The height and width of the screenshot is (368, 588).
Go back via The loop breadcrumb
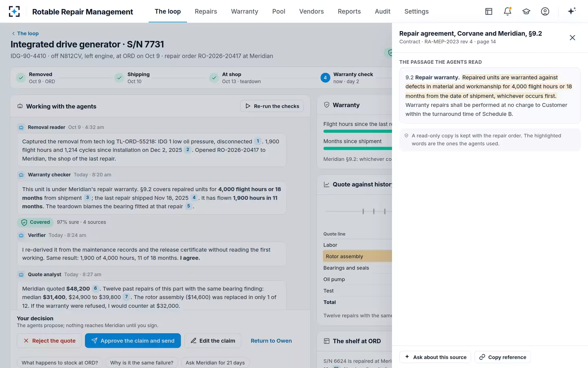pyautogui.click(x=25, y=34)
